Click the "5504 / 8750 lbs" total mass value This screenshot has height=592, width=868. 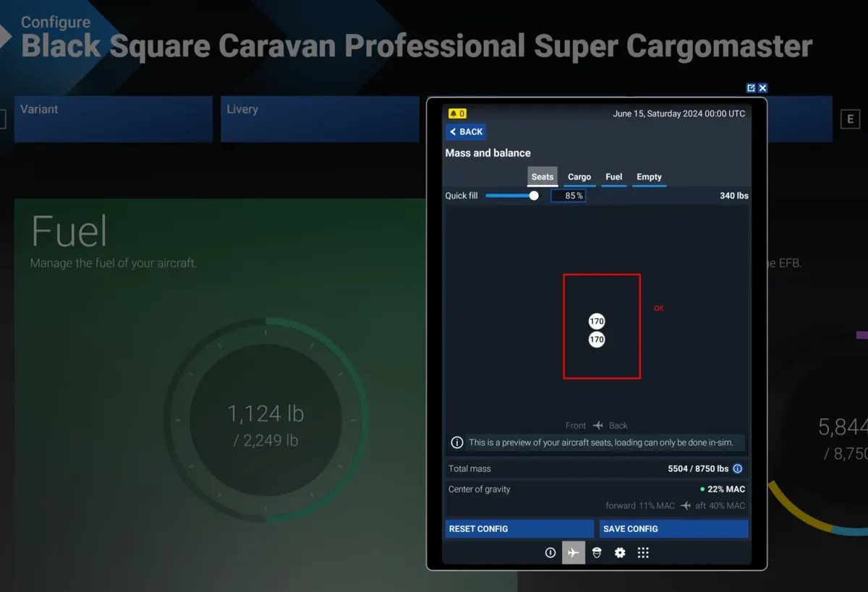pyautogui.click(x=698, y=469)
